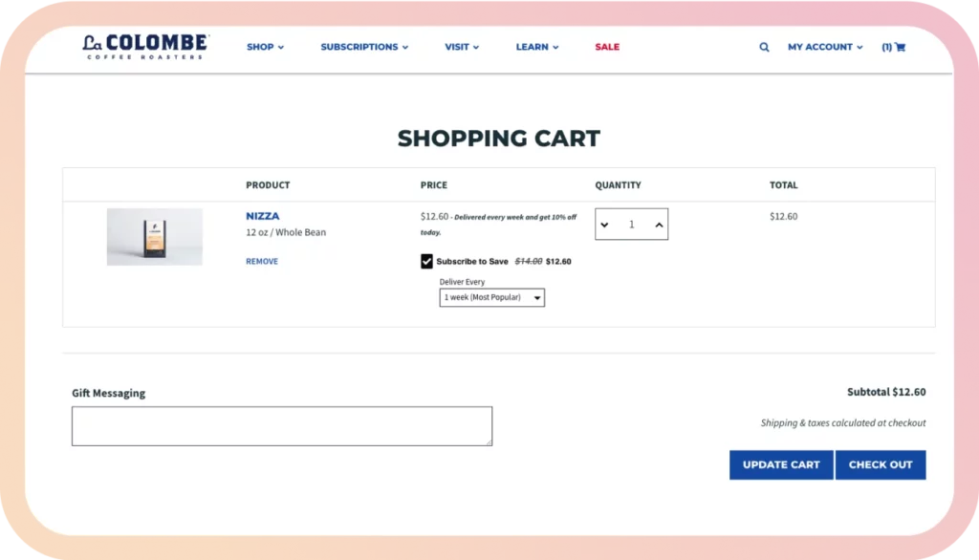Click the $12.60 amount in Total column
Viewport: 979px width, 560px height.
tap(783, 216)
